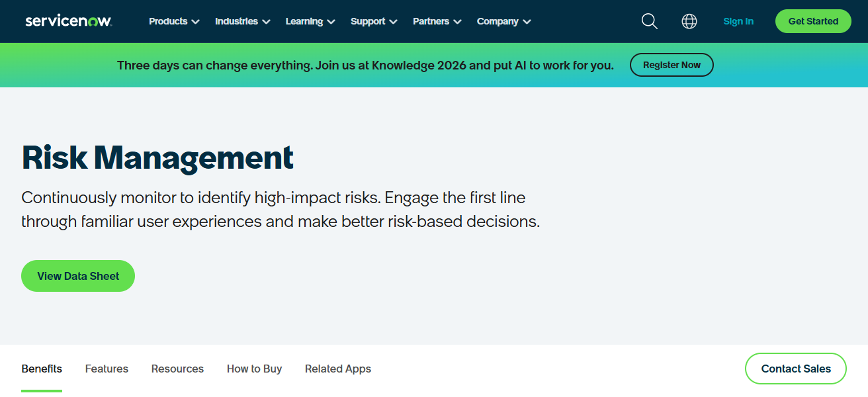Click the Get Started button
868x397 pixels.
(813, 21)
